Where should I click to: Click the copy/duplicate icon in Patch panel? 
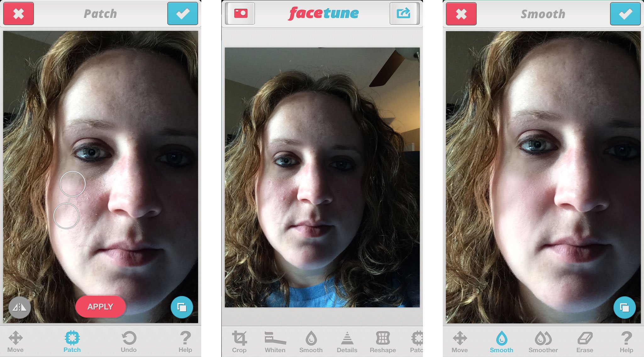pyautogui.click(x=183, y=306)
